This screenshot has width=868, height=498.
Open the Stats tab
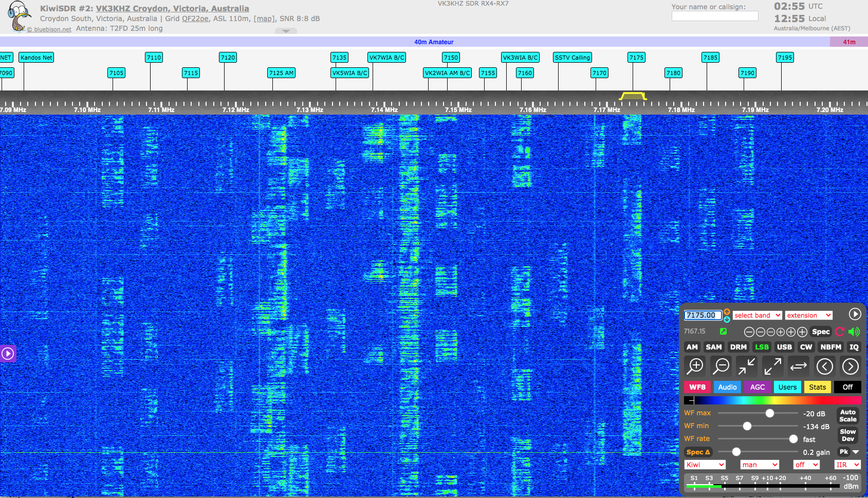pyautogui.click(x=817, y=387)
